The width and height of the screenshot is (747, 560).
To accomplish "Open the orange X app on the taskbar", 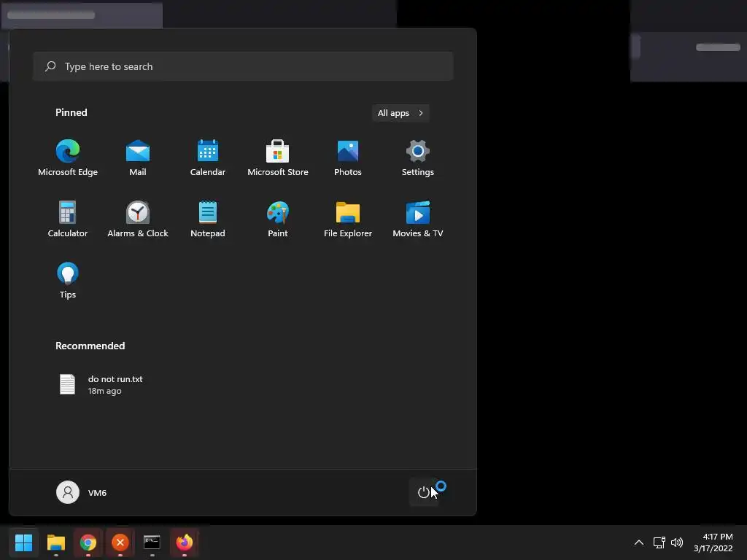I will pyautogui.click(x=120, y=542).
